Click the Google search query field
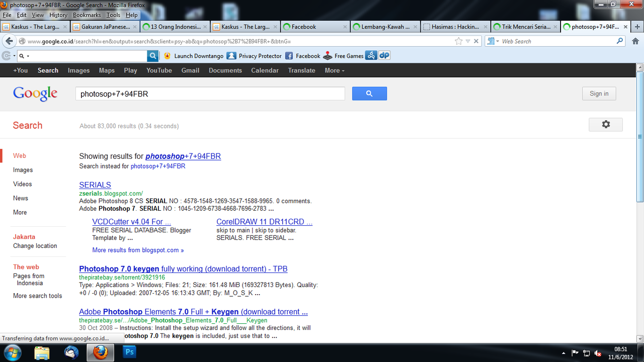The width and height of the screenshot is (644, 362). tap(210, 94)
